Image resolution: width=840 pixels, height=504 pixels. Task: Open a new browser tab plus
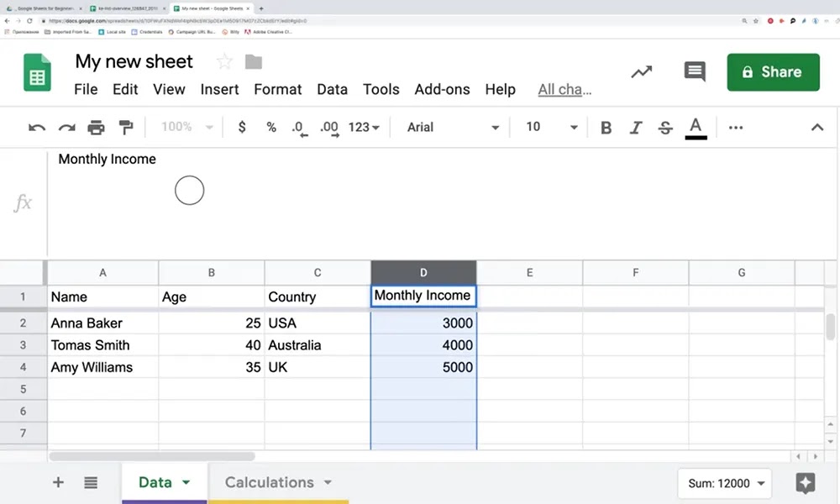pos(261,8)
